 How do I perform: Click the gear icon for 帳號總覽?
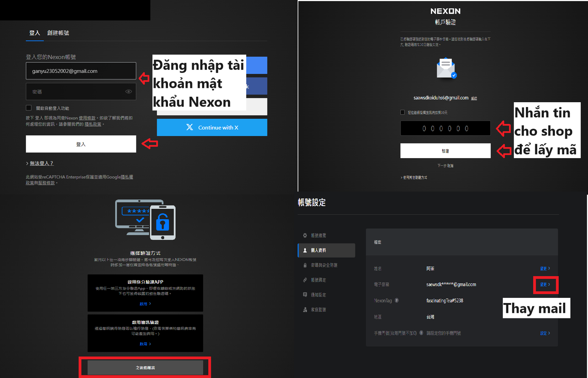(x=305, y=235)
